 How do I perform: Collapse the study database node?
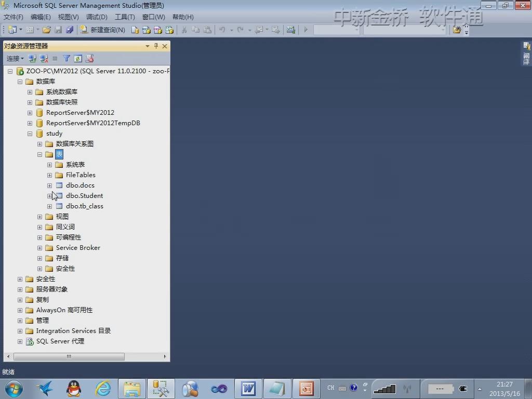pos(30,134)
